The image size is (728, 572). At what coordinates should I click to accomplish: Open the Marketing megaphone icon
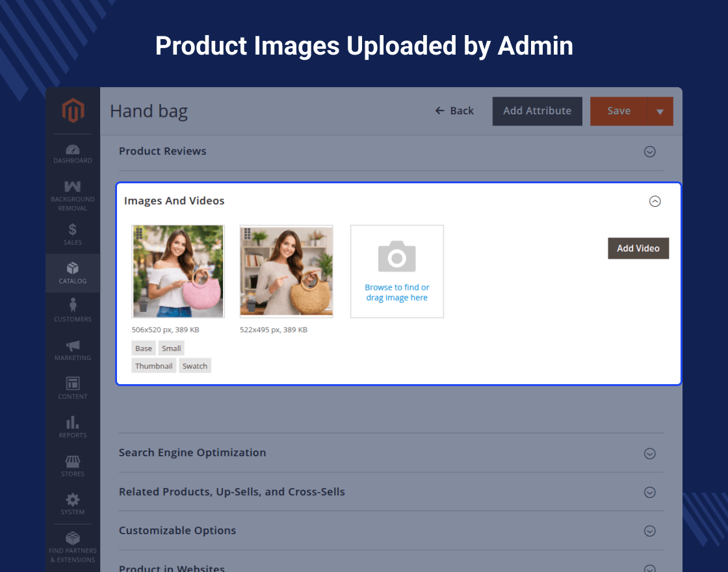coord(73,350)
